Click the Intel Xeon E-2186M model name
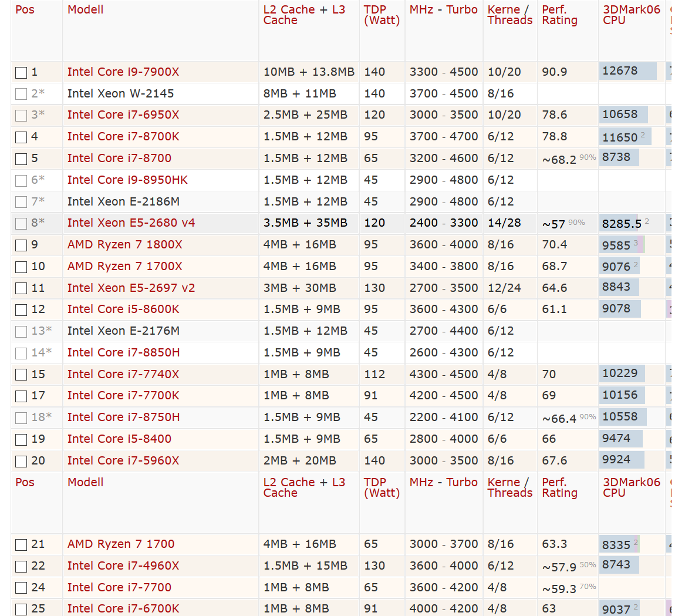Image resolution: width=685 pixels, height=616 pixels. click(123, 201)
